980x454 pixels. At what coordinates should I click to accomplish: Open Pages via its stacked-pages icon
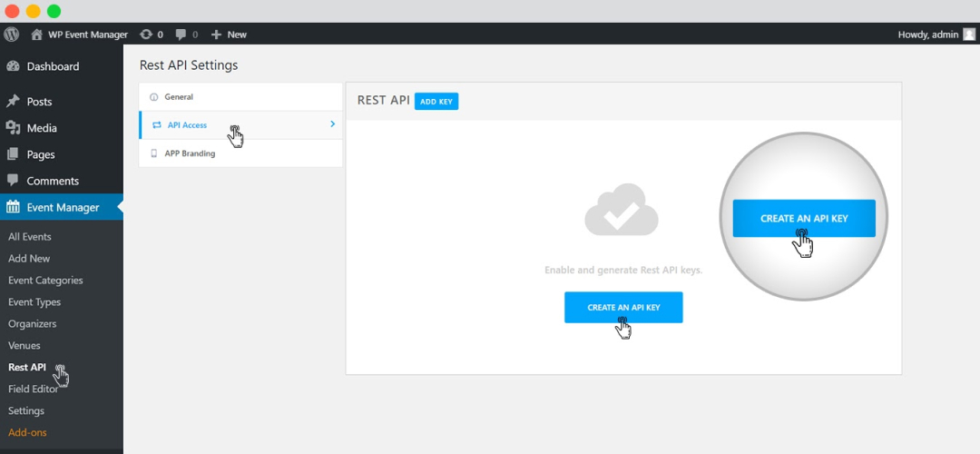click(13, 153)
